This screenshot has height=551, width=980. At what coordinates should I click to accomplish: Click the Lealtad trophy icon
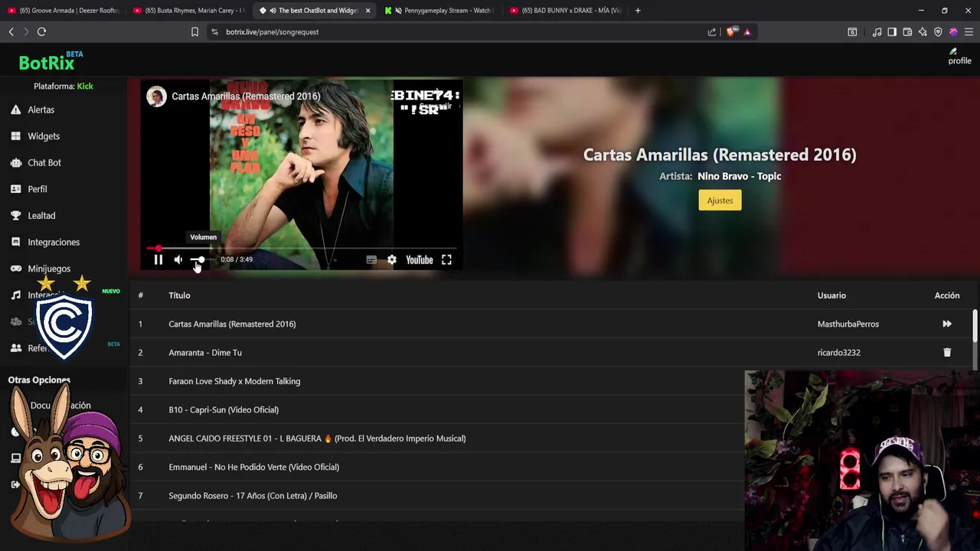click(15, 216)
